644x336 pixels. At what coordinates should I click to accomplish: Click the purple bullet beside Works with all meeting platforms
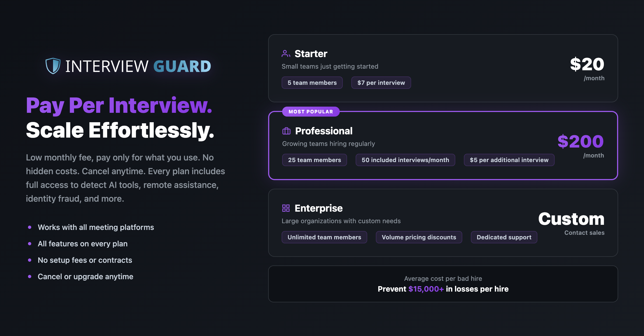pos(30,227)
